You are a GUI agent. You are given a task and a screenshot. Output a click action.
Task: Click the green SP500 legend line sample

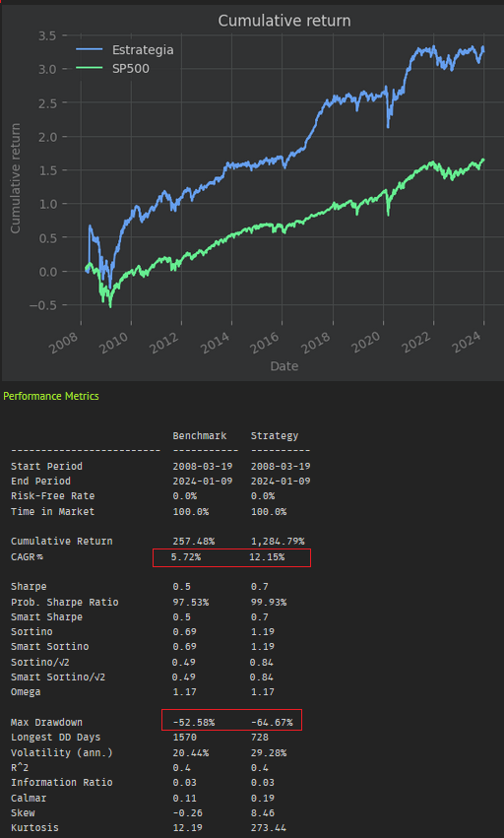[x=89, y=68]
